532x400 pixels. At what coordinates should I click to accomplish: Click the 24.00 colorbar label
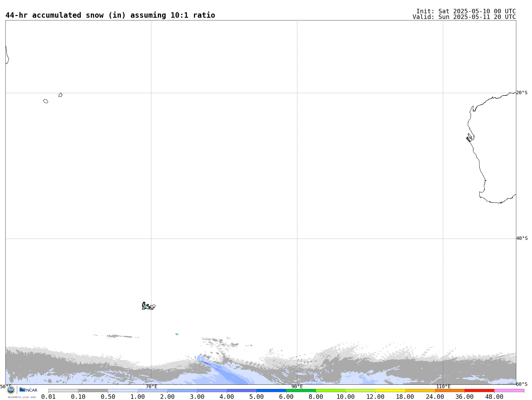(x=435, y=397)
